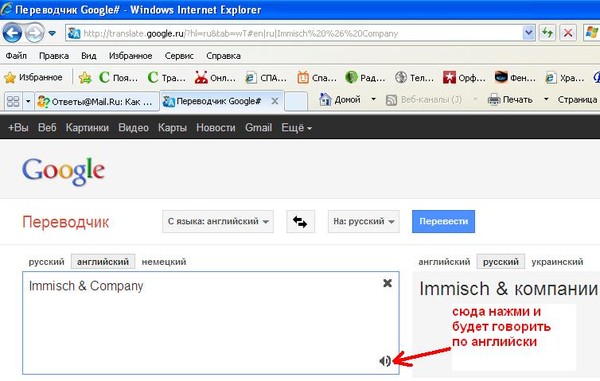
Task: Open the СПА... favorites bar link
Action: (x=266, y=78)
